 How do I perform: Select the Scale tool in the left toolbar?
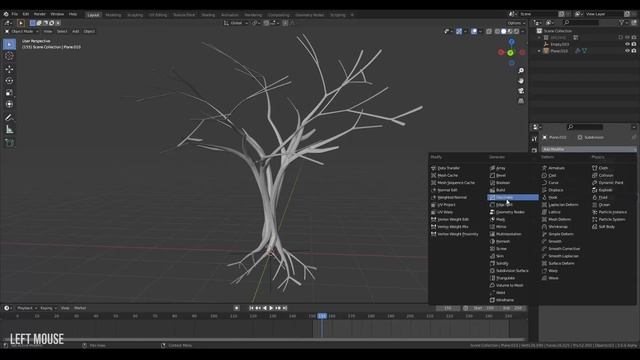9,93
